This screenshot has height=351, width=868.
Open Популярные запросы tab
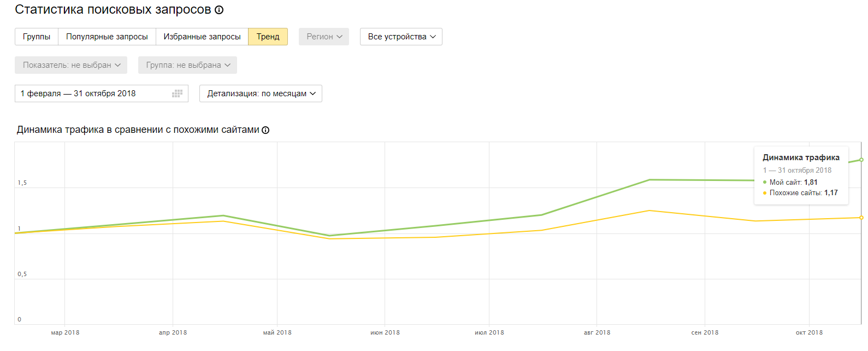click(x=107, y=37)
